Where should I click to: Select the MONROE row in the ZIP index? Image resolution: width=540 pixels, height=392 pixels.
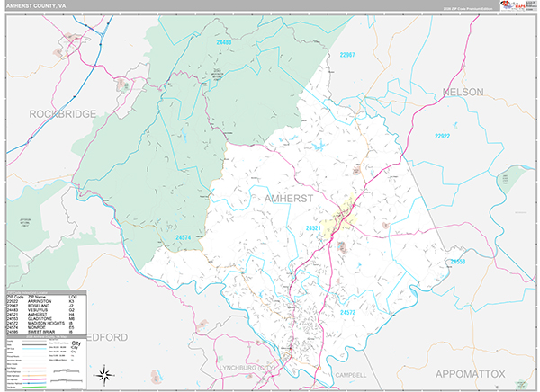coord(47,327)
